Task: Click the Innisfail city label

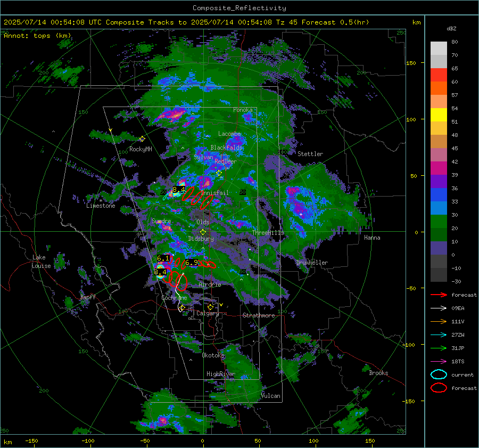Action: [x=215, y=193]
